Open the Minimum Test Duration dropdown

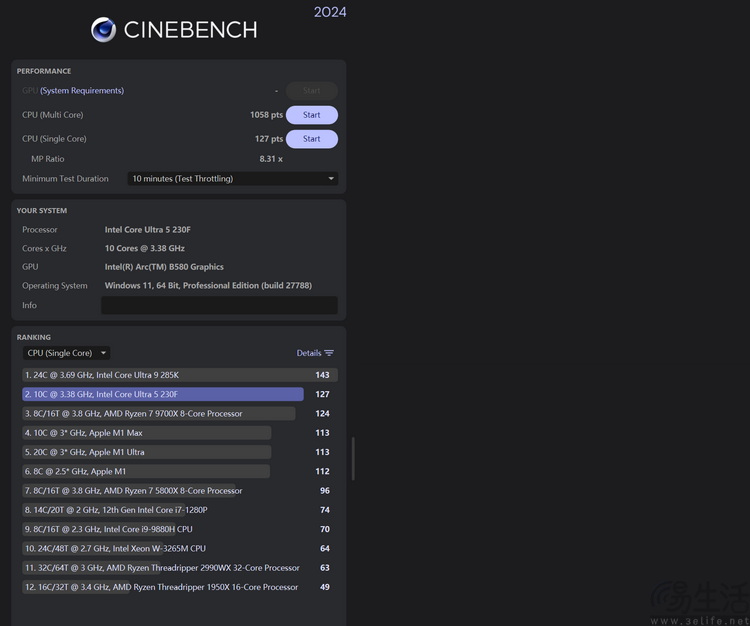coord(232,179)
